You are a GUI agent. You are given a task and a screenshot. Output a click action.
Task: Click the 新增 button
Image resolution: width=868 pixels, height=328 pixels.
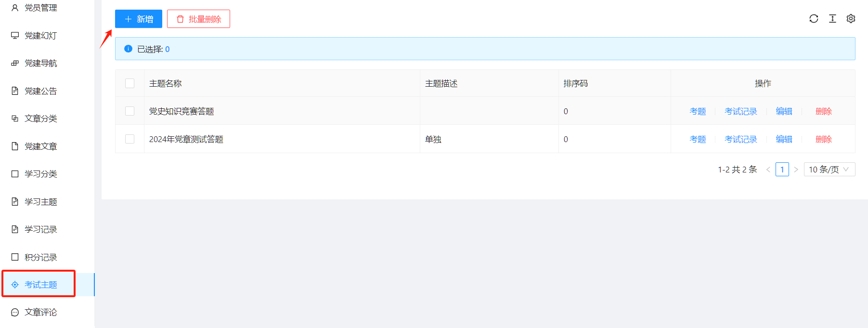(139, 19)
